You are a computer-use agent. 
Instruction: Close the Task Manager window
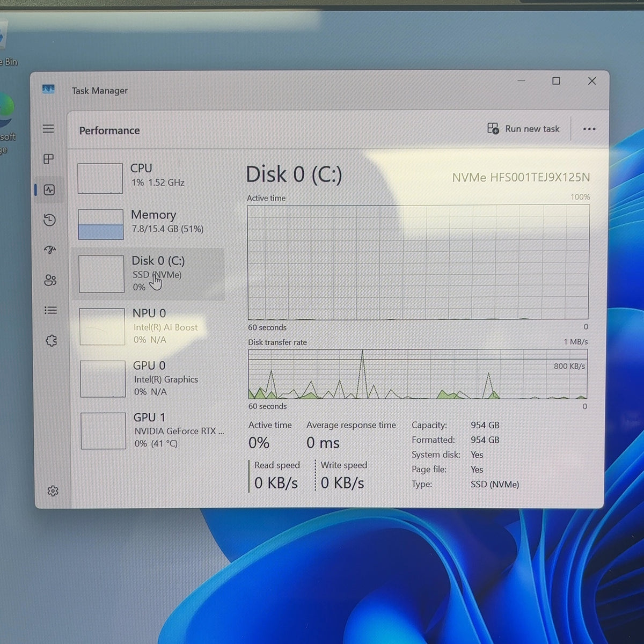coord(592,81)
